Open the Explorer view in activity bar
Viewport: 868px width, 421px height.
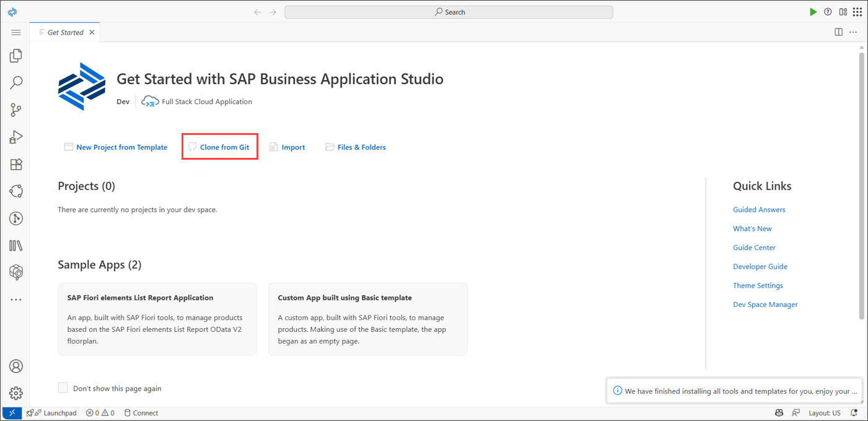click(x=16, y=56)
